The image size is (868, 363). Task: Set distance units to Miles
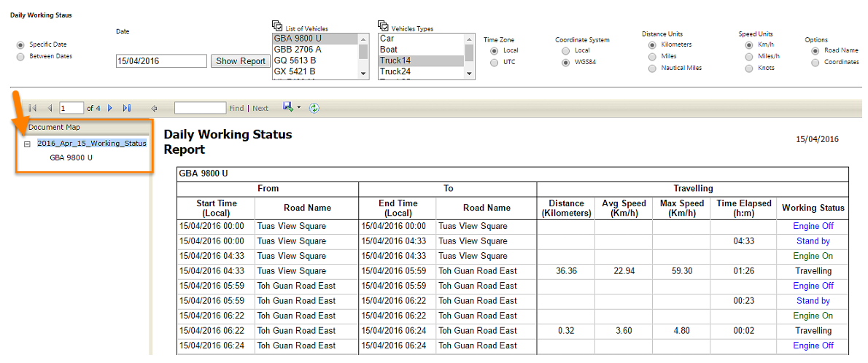pos(652,56)
